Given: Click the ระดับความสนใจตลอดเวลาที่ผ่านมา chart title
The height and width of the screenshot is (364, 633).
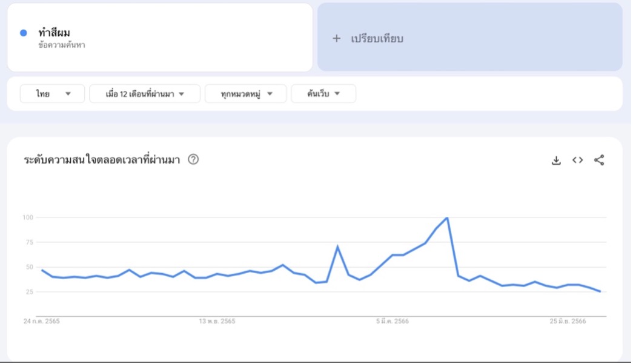Looking at the screenshot, I should [x=102, y=160].
